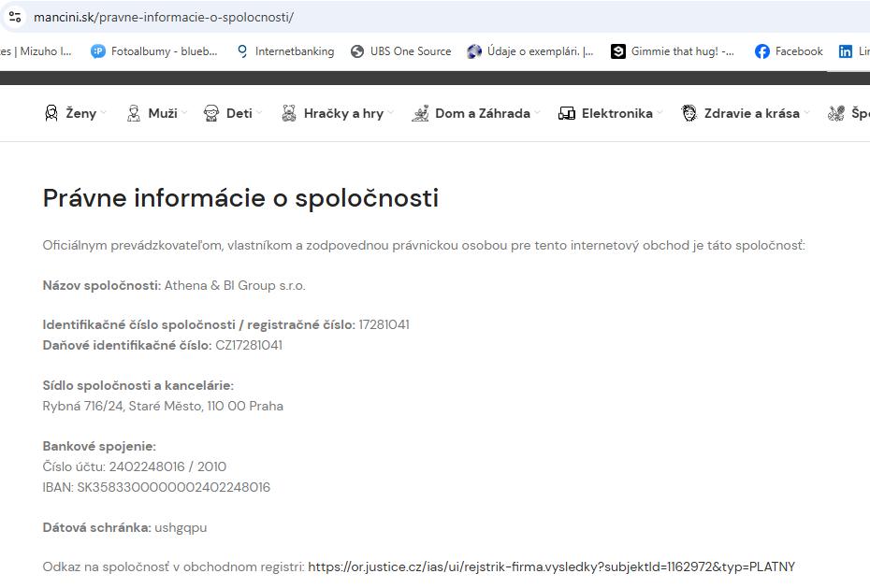Click the Dom a Záhrada category icon
870x588 pixels.
coord(421,113)
